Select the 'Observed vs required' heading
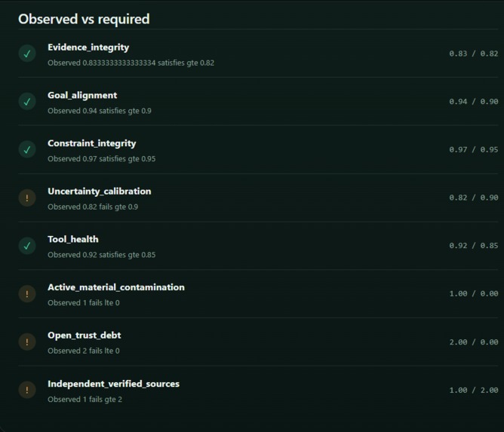This screenshot has width=504, height=432. click(x=84, y=20)
